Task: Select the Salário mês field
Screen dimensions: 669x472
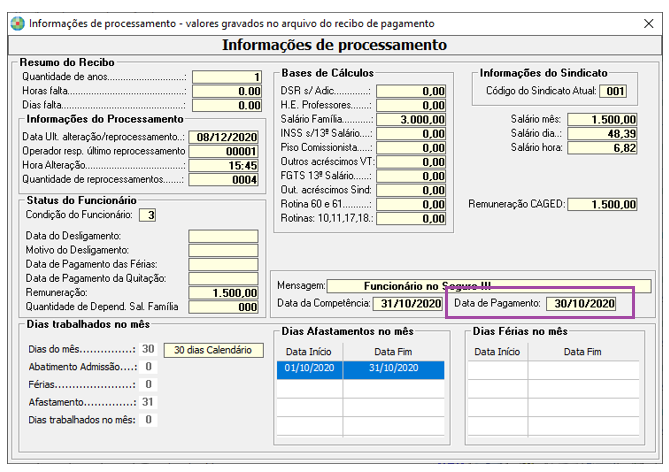Action: point(602,119)
